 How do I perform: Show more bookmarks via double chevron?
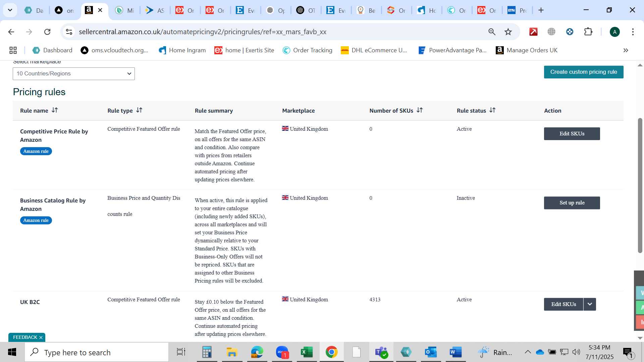[x=626, y=50]
